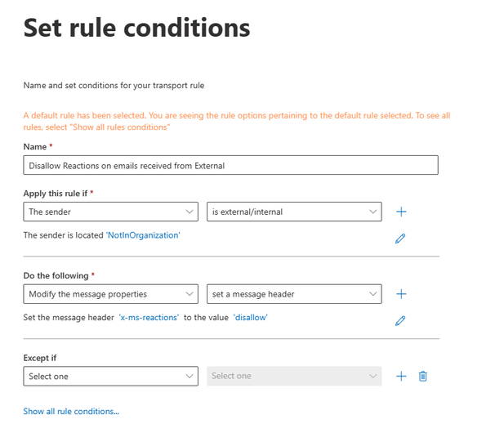Open 'is external/internal' dropdown
Screen dimensions: 504x446
point(294,212)
